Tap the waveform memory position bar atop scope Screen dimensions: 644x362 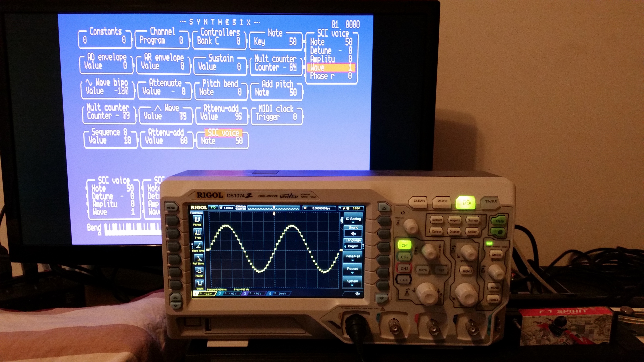coord(274,208)
